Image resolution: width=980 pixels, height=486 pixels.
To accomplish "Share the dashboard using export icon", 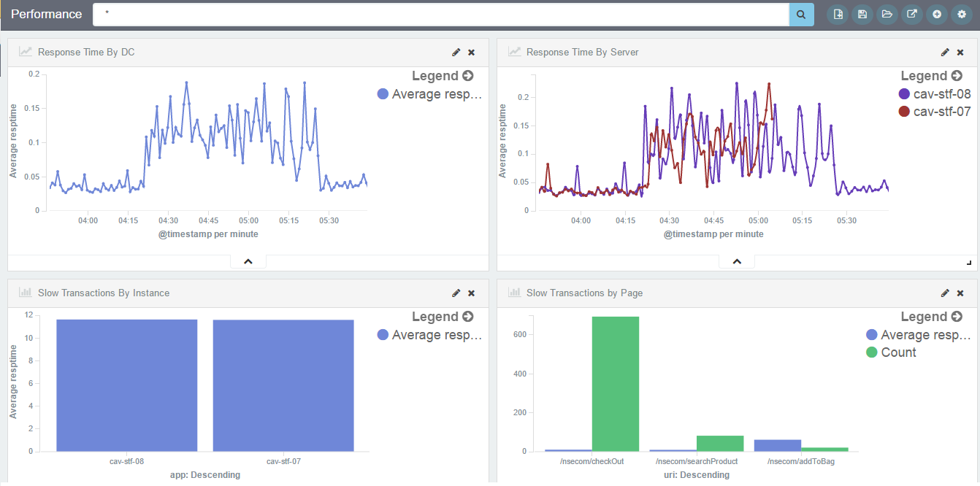I will pyautogui.click(x=912, y=15).
